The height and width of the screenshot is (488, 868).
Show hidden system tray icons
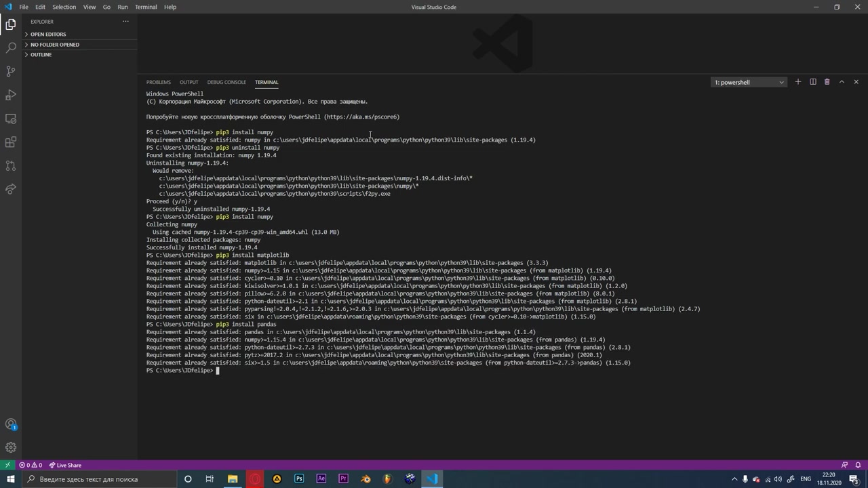point(734,479)
